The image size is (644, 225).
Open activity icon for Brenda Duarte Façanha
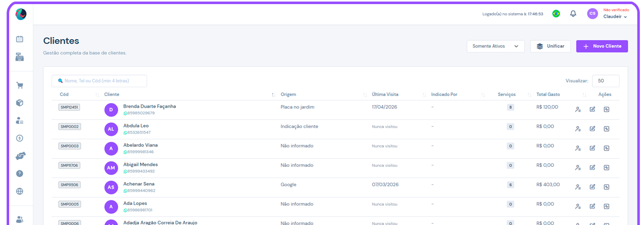(x=607, y=109)
